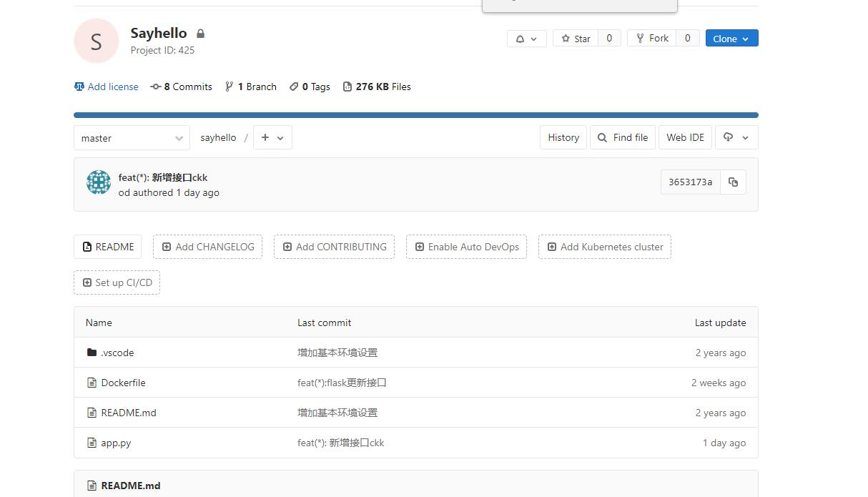The width and height of the screenshot is (868, 497).
Task: Star the Sayhello project
Action: (x=576, y=39)
